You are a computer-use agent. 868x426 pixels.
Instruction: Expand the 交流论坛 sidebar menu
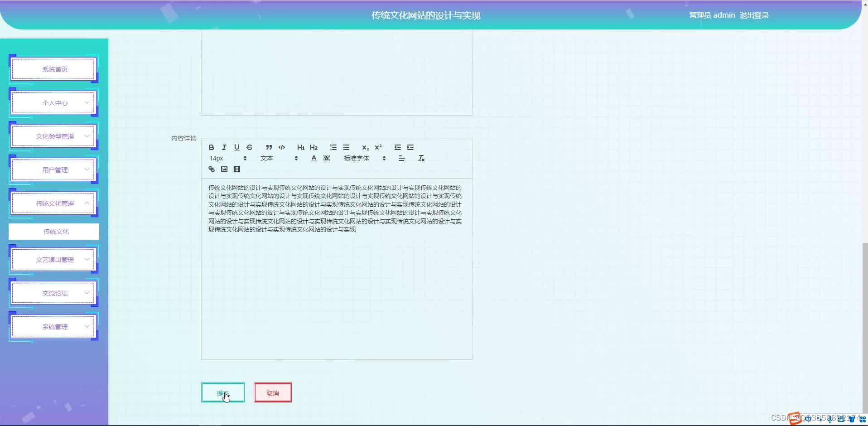(x=54, y=293)
